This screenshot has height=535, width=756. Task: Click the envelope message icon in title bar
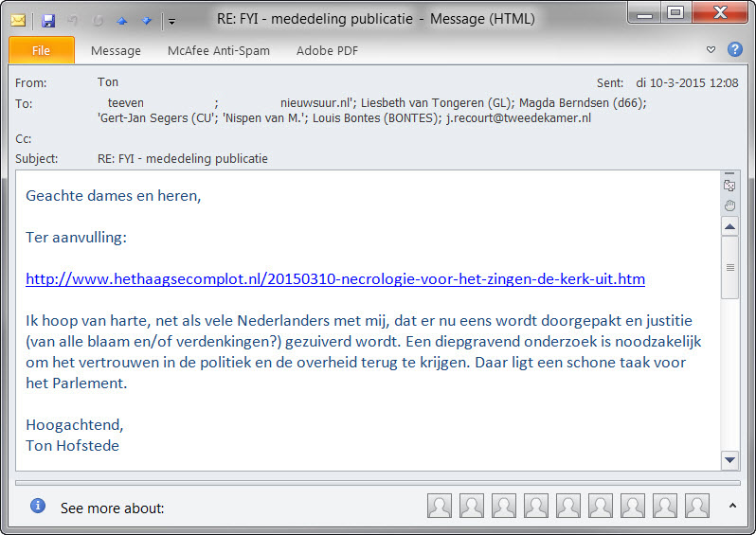(x=18, y=20)
